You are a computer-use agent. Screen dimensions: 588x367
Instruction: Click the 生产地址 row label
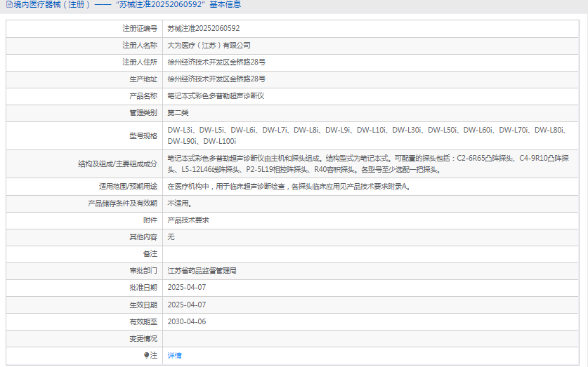point(143,79)
